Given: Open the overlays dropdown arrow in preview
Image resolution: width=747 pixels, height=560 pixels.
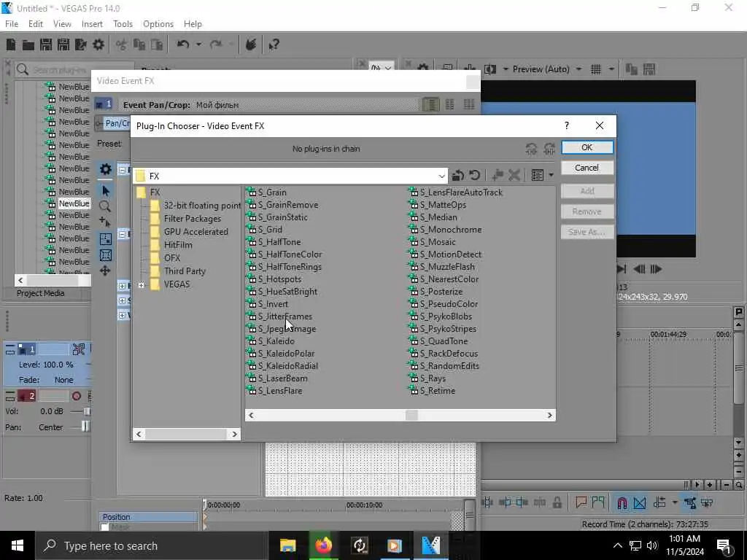Looking at the screenshot, I should [x=611, y=69].
